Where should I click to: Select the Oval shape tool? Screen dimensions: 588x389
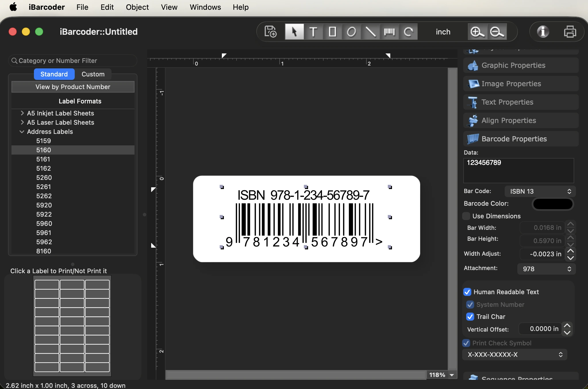351,32
